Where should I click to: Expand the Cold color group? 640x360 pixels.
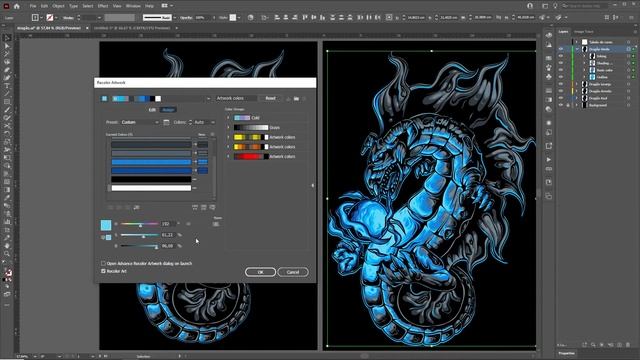228,118
